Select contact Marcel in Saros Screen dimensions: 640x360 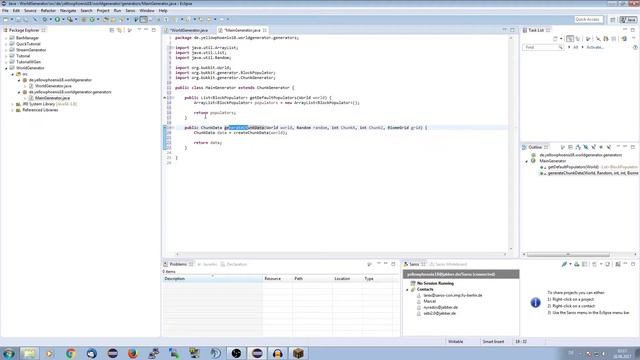pyautogui.click(x=429, y=301)
